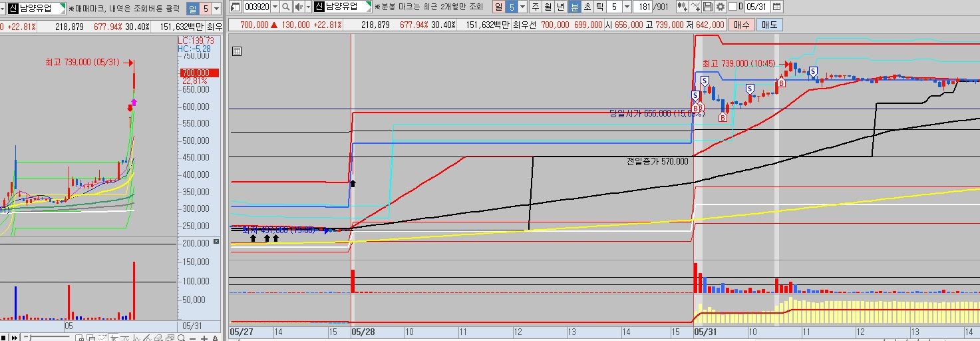
Task: Save chart with the floppy disk icon
Action: pyautogui.click(x=708, y=7)
